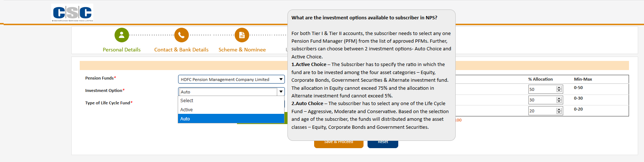The image size is (644, 162).
Task: Click the CSC logo
Action: [72, 13]
